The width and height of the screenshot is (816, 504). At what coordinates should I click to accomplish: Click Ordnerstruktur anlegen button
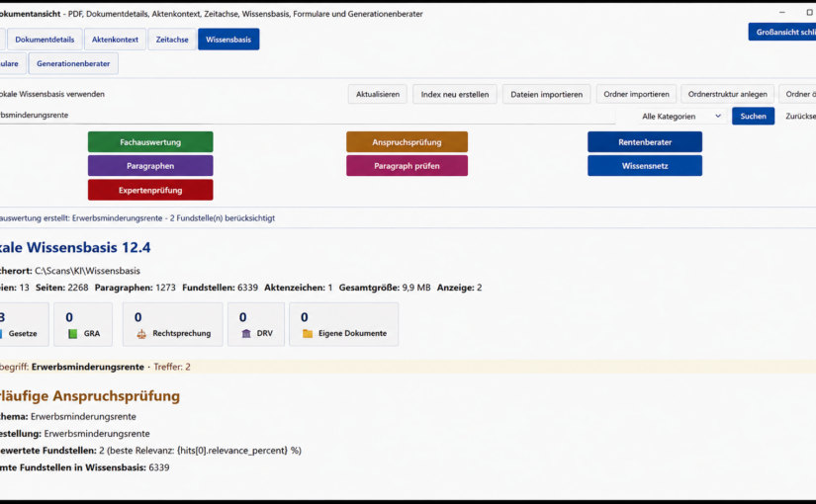pyautogui.click(x=728, y=94)
